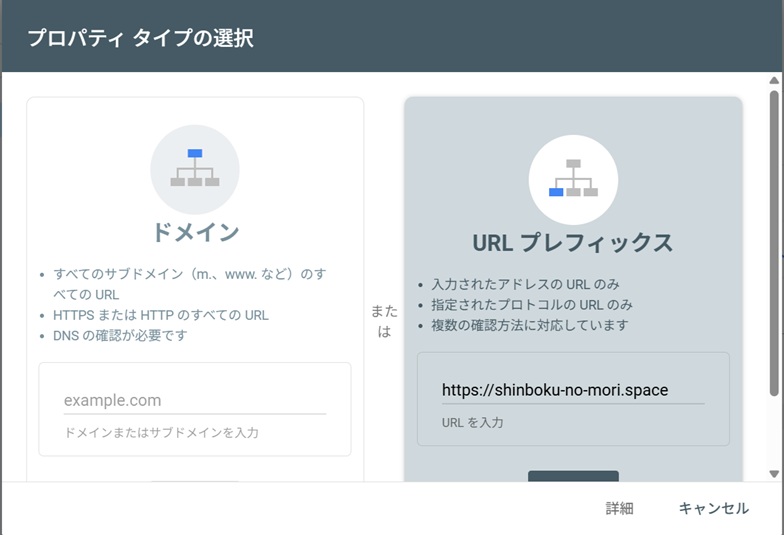Click the partially visible button under domain field
Viewport: 784px width, 535px height.
point(194,482)
